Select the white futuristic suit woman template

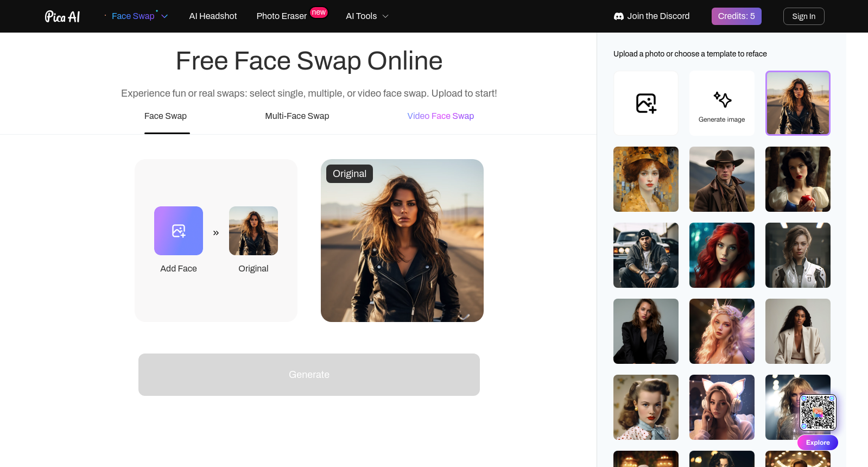(798, 255)
